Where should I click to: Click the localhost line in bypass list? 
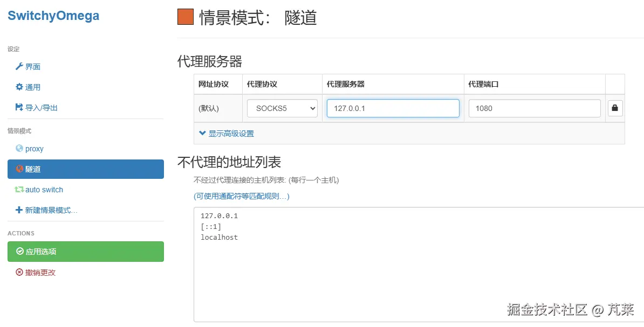(x=219, y=237)
